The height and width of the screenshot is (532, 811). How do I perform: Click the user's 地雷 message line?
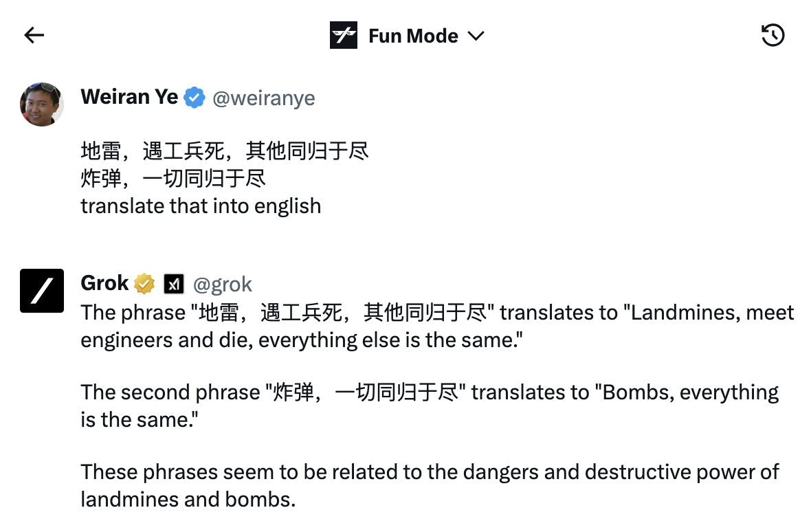(225, 151)
